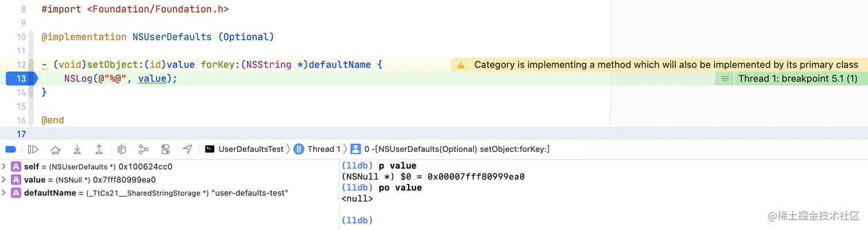Screen dimensions: 868x230
Task: Click line number 10 in the gutter
Action: 21,37
